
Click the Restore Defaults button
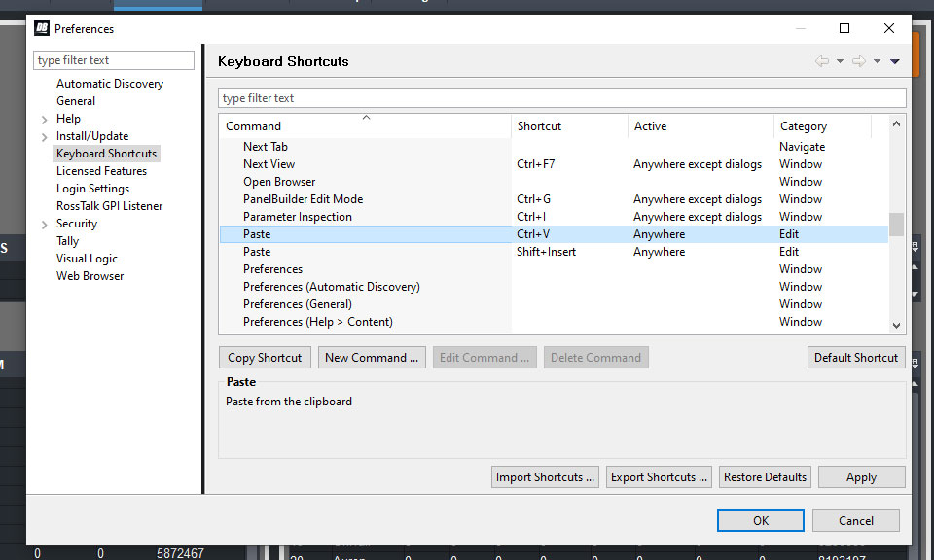pos(765,477)
